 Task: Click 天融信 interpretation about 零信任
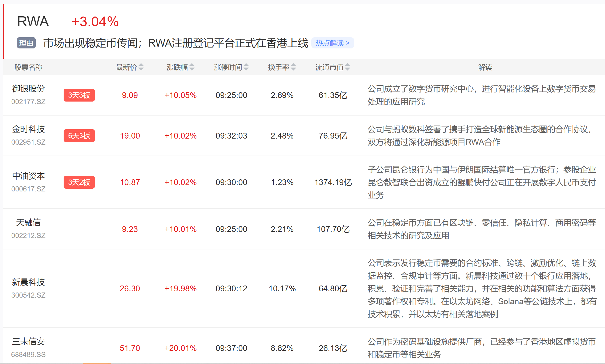[x=482, y=229]
